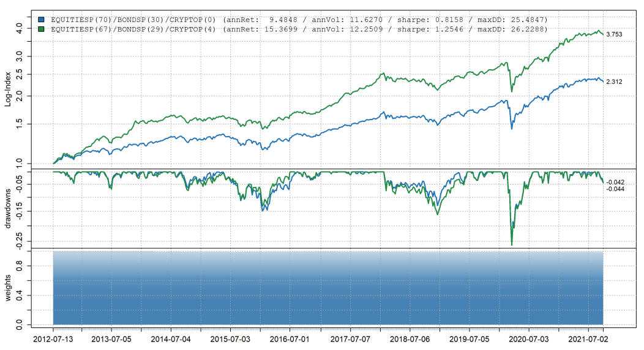Click the blue legend color swatch
This screenshot has width=644, height=350.
point(42,20)
